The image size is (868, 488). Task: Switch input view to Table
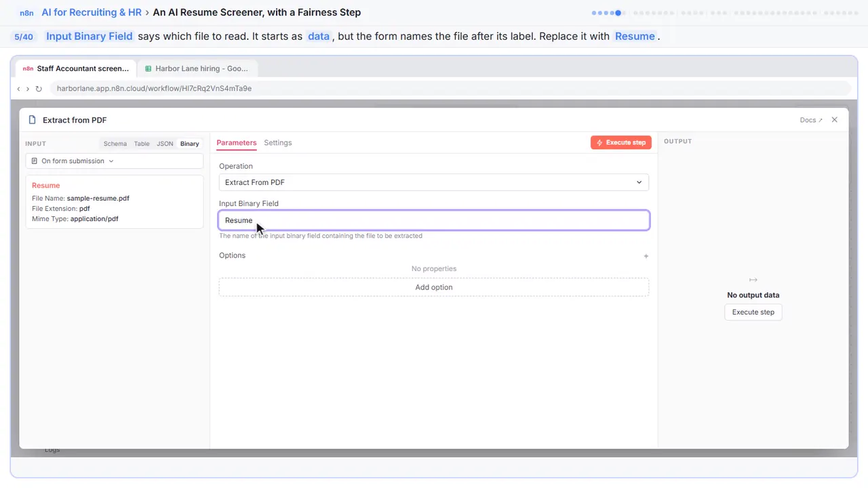click(142, 144)
